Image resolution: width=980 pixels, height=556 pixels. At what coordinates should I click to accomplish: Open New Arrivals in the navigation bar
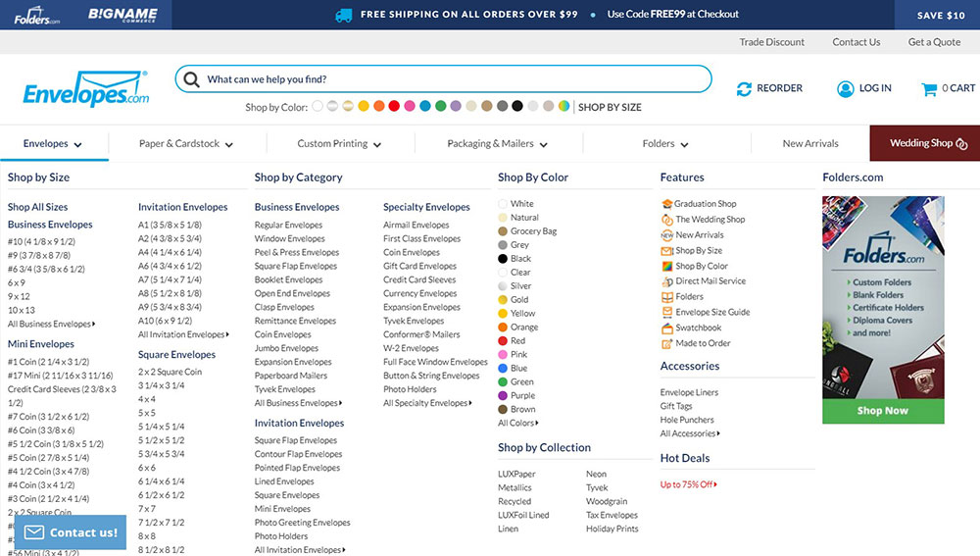tap(810, 144)
